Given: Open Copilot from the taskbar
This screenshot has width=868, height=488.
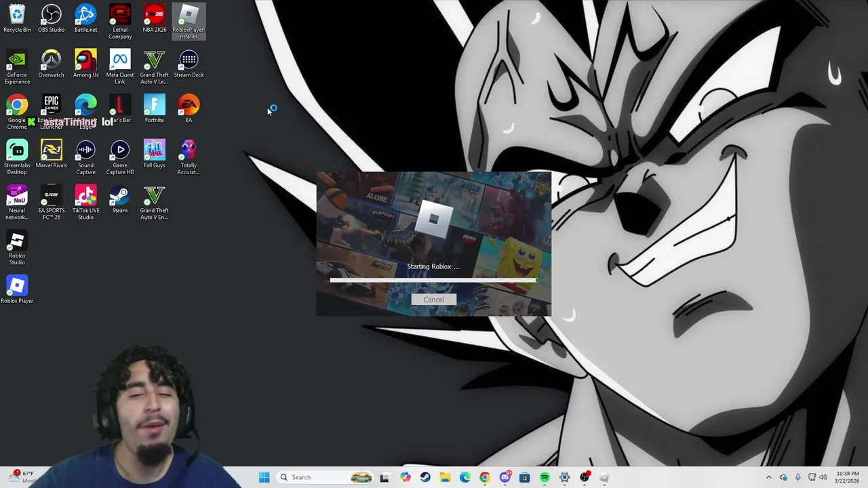Looking at the screenshot, I should [406, 477].
